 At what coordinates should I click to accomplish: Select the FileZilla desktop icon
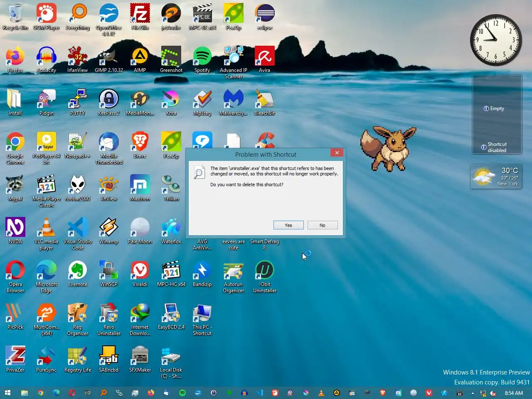point(140,17)
